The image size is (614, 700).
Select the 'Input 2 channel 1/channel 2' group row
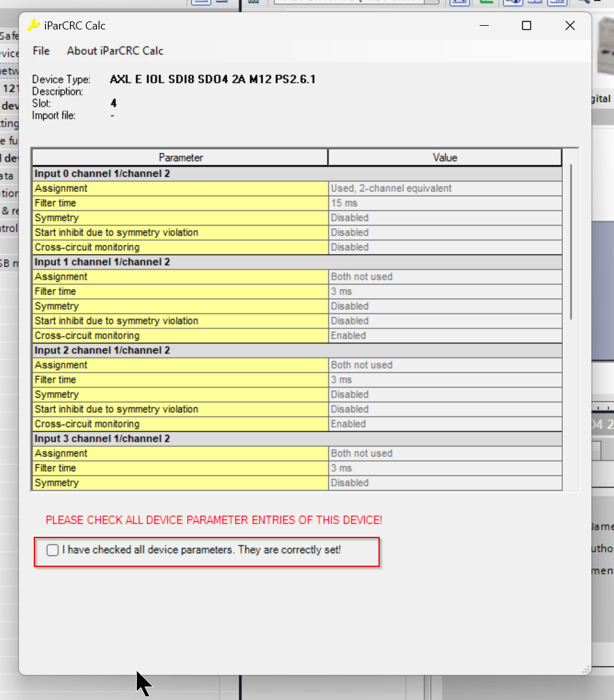coord(297,350)
